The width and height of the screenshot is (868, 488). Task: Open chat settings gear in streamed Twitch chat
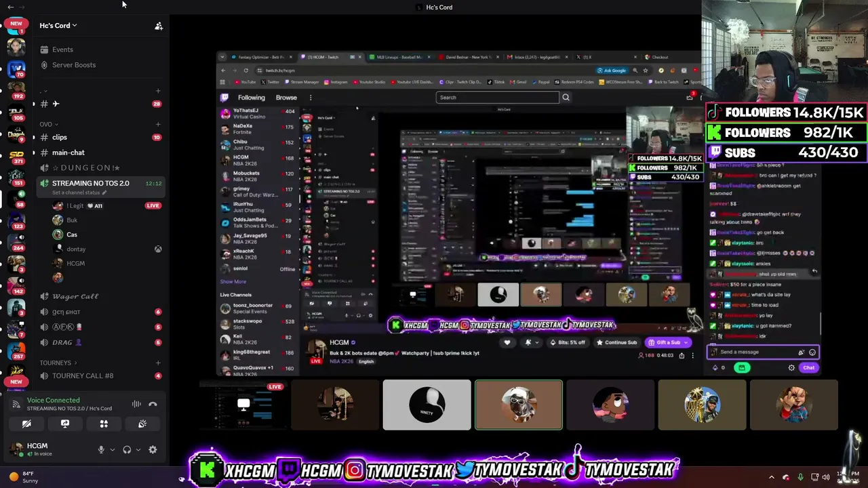tap(791, 367)
